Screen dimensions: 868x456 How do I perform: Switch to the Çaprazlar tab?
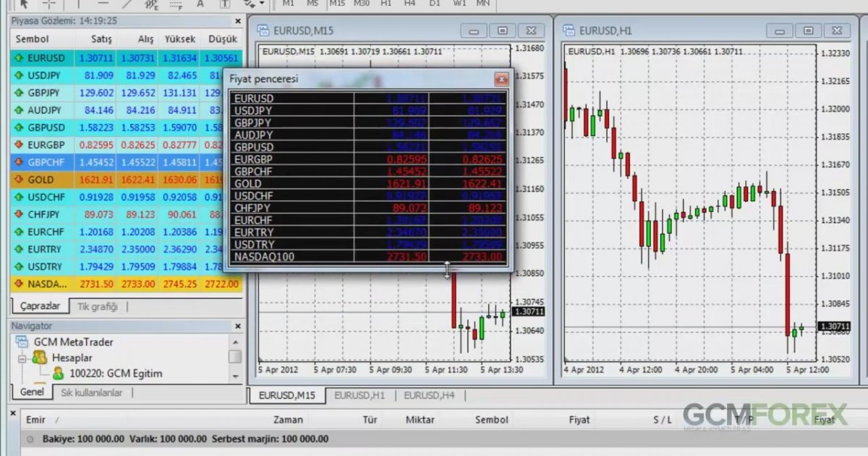click(40, 306)
